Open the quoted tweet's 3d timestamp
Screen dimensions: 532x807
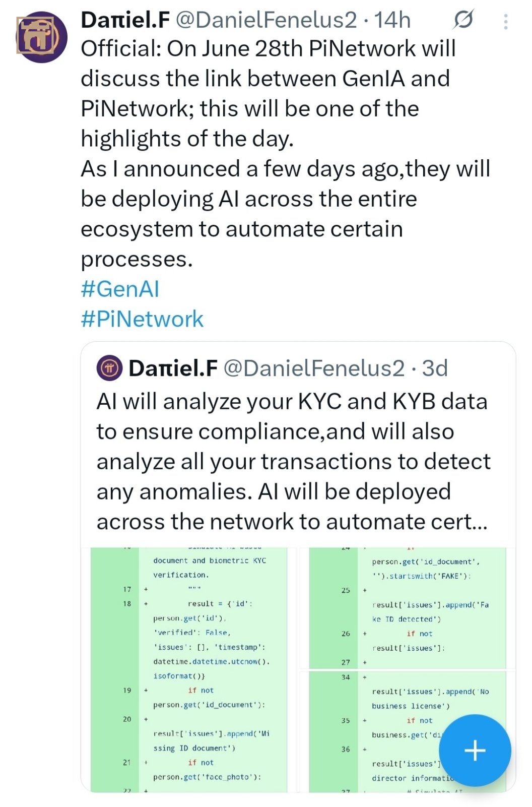click(435, 368)
